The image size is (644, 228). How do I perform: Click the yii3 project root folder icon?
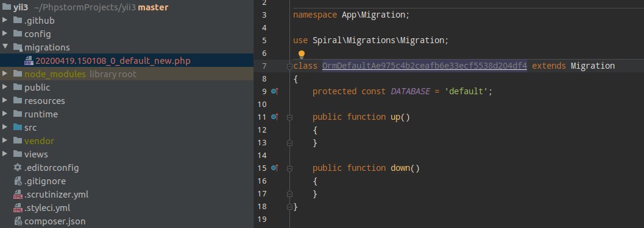[7, 7]
